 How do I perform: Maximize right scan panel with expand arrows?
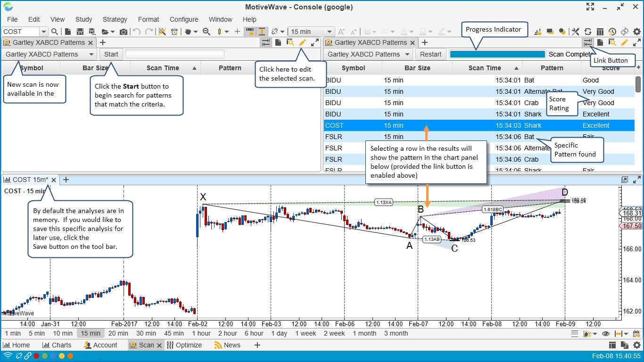pos(637,42)
